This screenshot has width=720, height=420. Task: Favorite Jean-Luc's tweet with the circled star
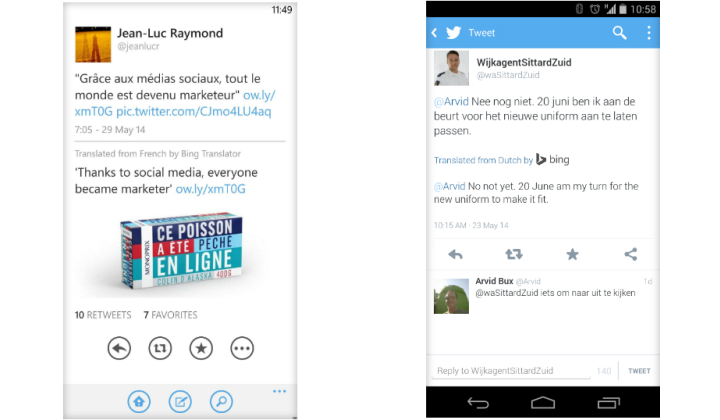click(x=201, y=348)
